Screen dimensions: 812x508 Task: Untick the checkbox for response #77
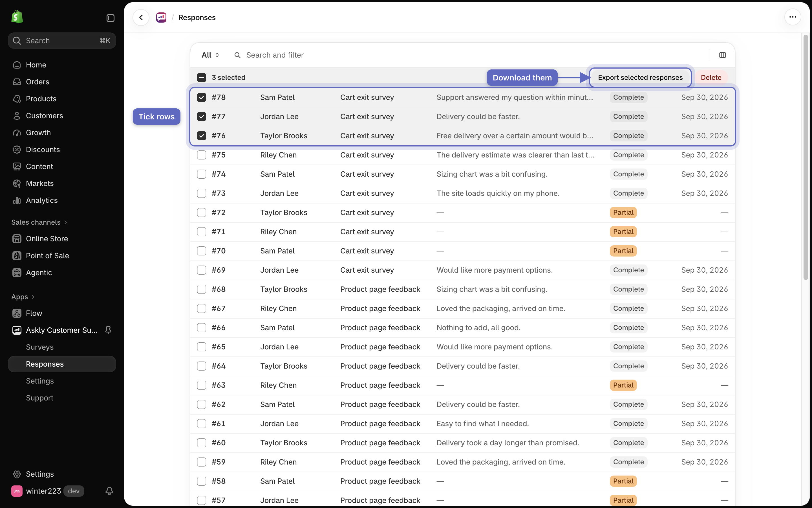pyautogui.click(x=201, y=117)
